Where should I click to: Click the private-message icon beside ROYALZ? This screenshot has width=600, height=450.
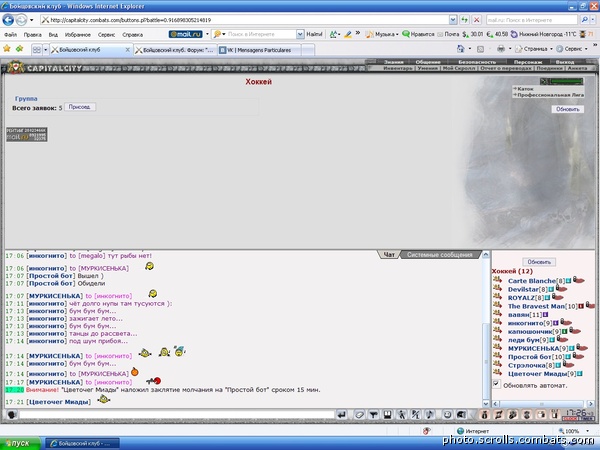click(497, 296)
